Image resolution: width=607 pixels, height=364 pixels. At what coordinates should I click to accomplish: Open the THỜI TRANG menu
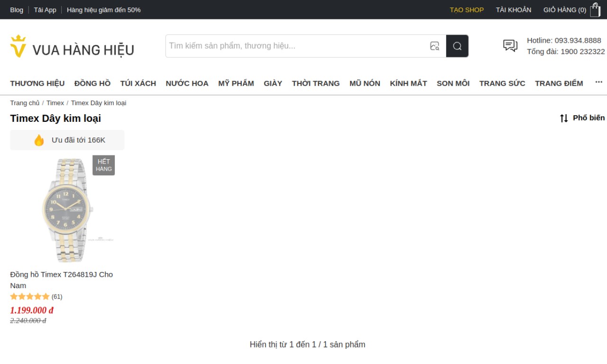pyautogui.click(x=316, y=83)
